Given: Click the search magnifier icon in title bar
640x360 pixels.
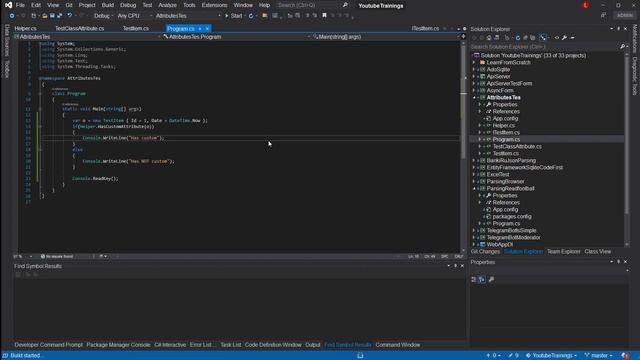Looking at the screenshot, I should (x=345, y=5).
